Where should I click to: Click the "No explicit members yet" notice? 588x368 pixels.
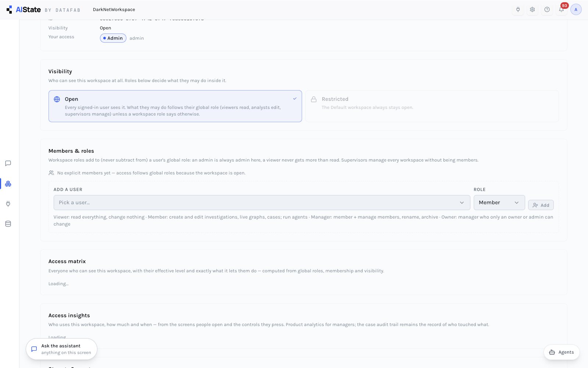point(147,173)
